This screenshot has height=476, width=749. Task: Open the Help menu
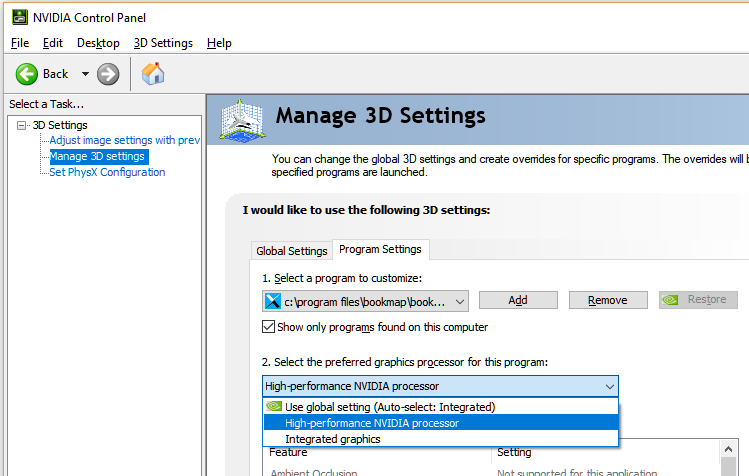tap(219, 43)
